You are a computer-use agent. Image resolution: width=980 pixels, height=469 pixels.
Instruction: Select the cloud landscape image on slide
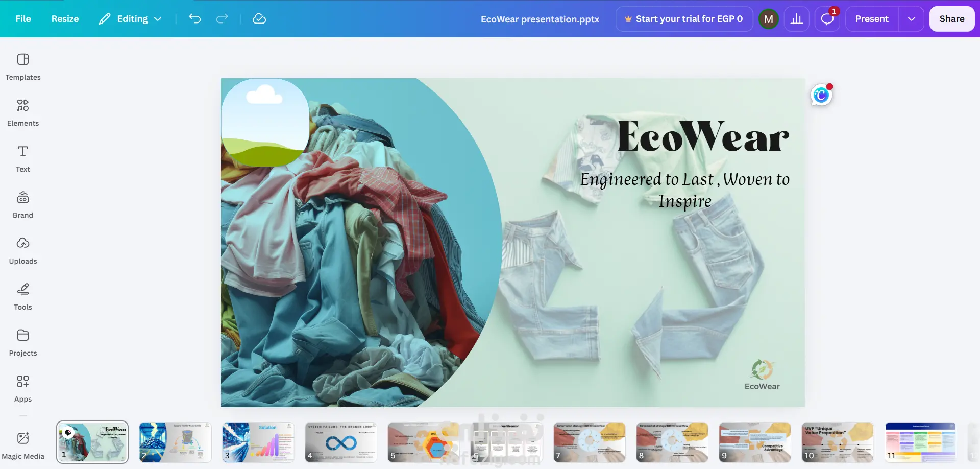[265, 123]
